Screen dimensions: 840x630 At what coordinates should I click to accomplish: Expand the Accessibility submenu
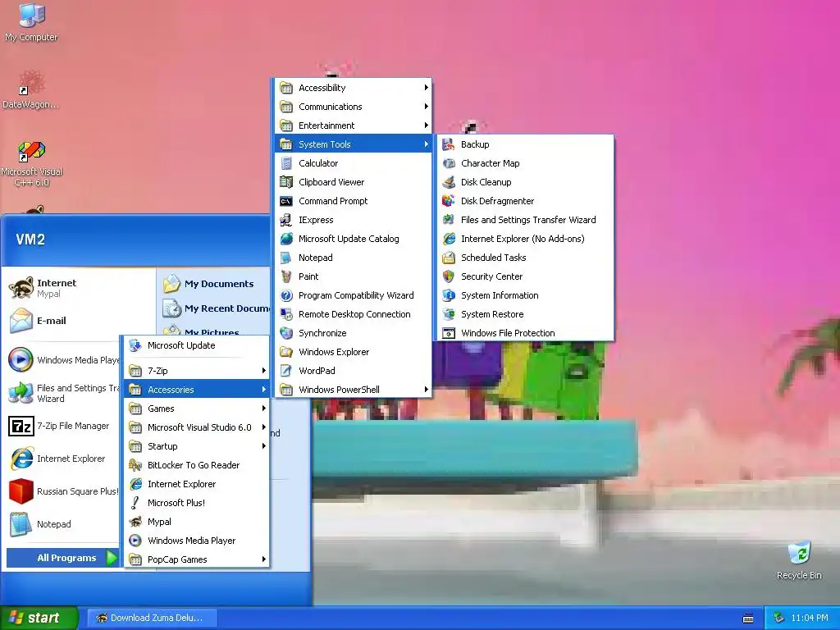click(x=354, y=88)
